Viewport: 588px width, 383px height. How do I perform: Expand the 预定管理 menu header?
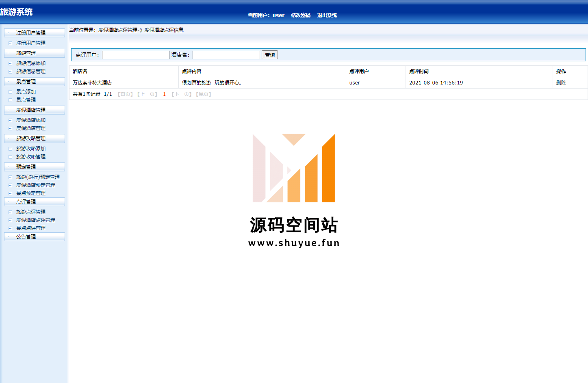pyautogui.click(x=35, y=167)
